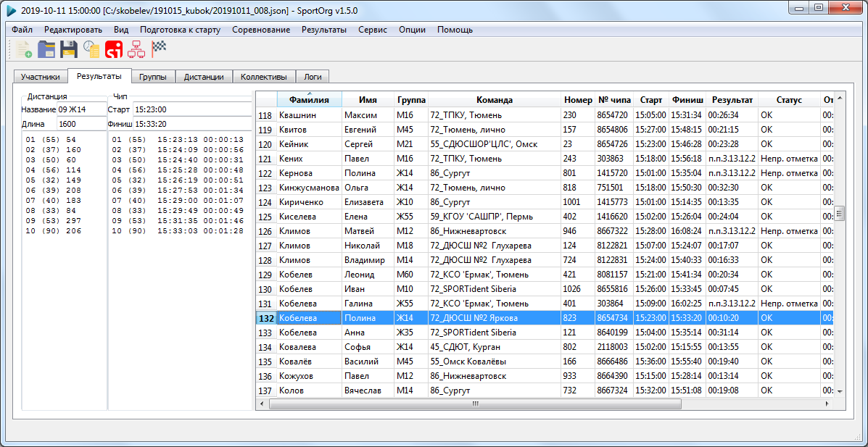
Task: Open the Подготовка к старту menu
Action: (x=181, y=30)
